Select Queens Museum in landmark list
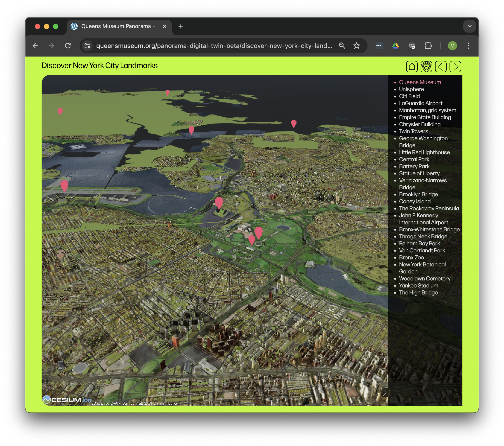Viewport: 504px width, 446px height. click(x=420, y=82)
